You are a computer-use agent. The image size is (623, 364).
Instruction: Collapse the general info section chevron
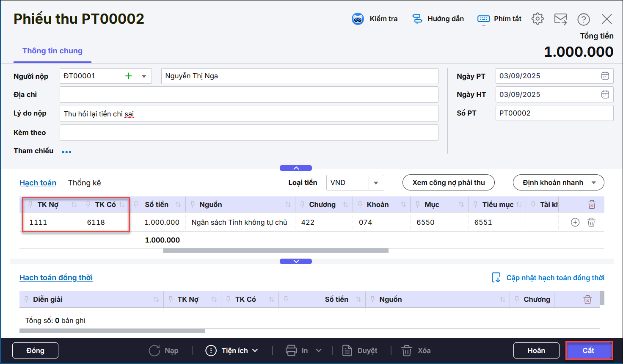(x=296, y=168)
